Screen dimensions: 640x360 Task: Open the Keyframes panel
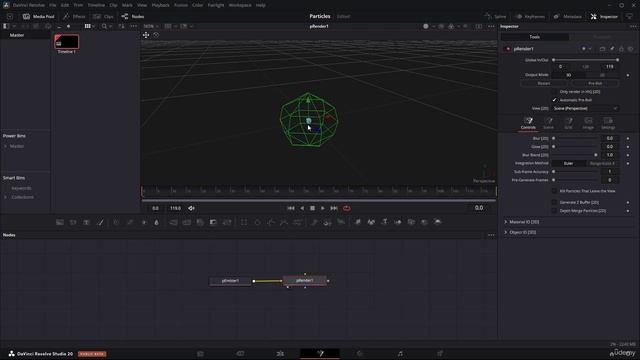tap(530, 16)
